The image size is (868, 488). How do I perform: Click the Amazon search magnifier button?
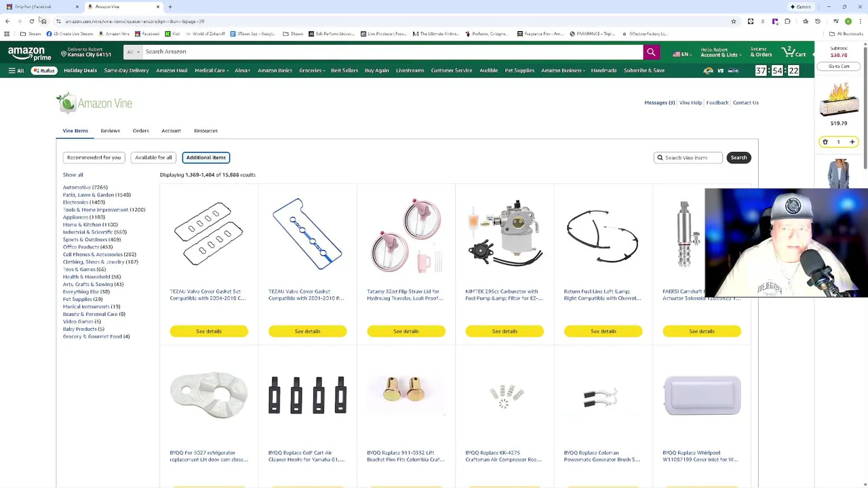click(x=651, y=52)
